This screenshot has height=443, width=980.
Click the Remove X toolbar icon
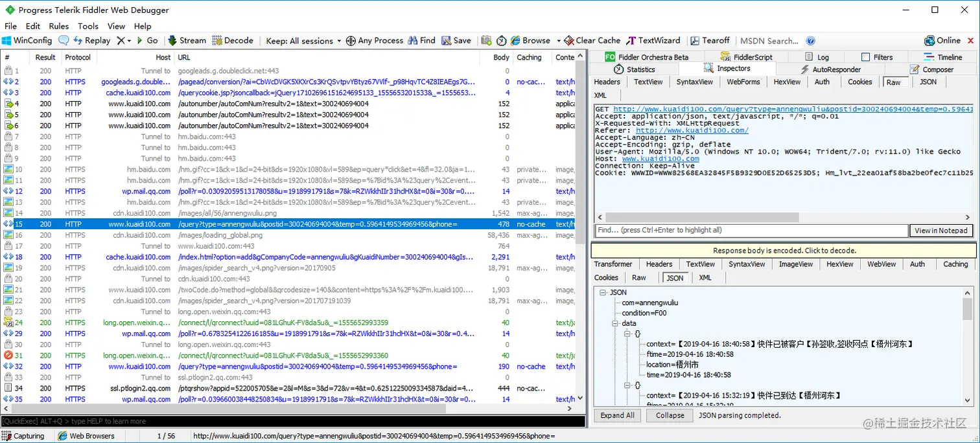click(120, 40)
